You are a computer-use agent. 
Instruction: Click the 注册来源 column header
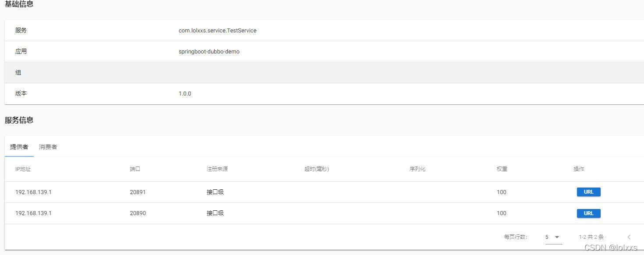(217, 169)
